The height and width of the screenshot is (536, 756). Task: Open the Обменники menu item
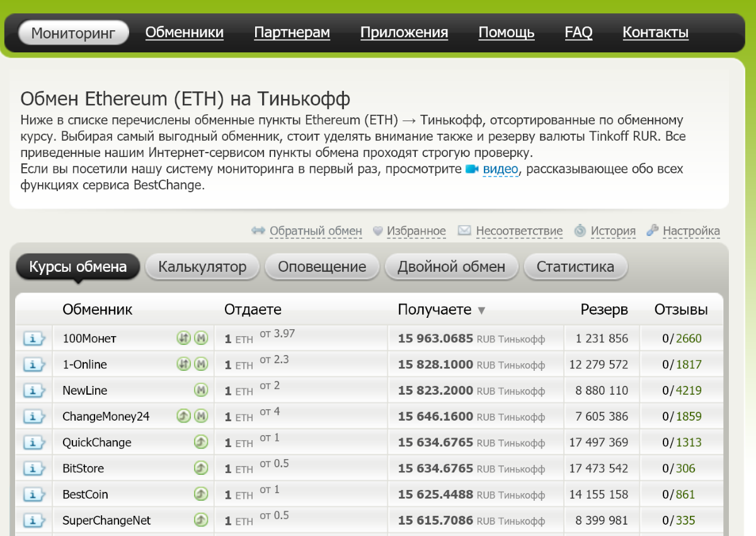click(185, 32)
